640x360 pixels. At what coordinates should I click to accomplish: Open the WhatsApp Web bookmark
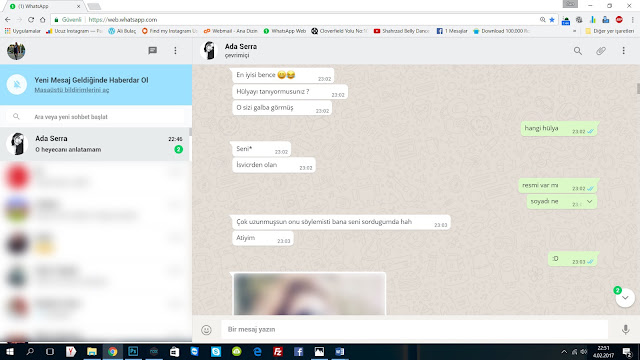click(x=284, y=31)
